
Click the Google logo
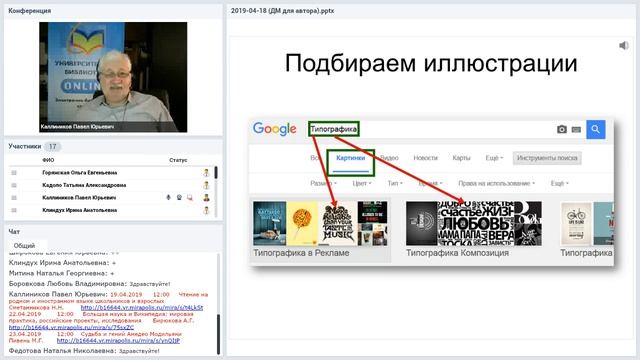[274, 129]
